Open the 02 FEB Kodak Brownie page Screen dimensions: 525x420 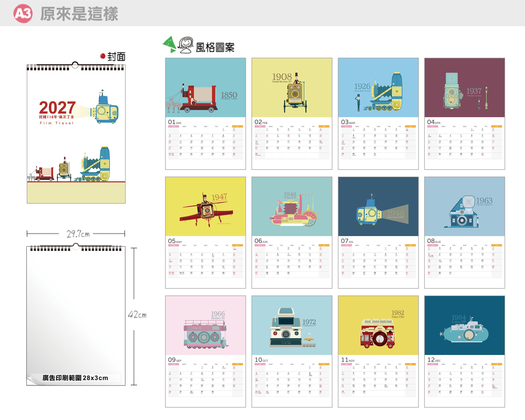coord(292,114)
